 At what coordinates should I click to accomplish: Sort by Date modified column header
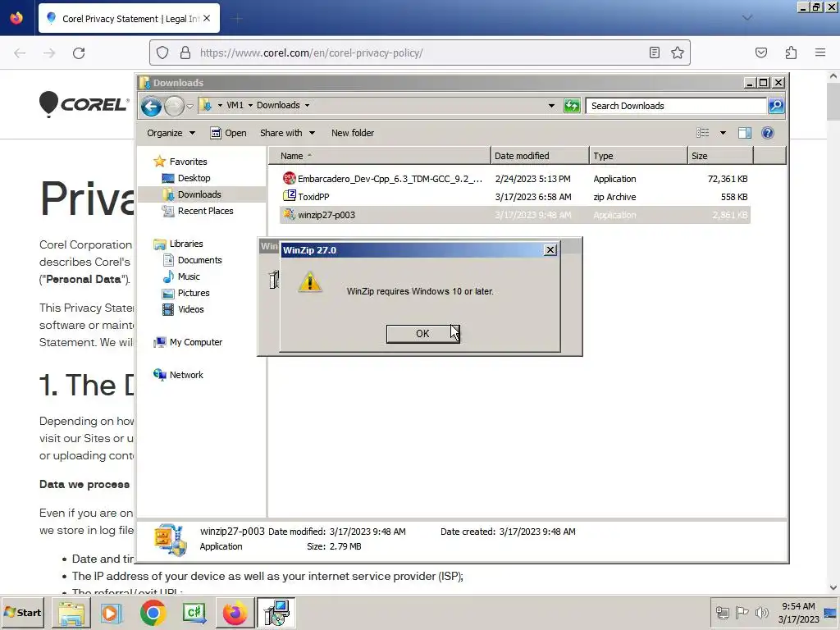(540, 156)
